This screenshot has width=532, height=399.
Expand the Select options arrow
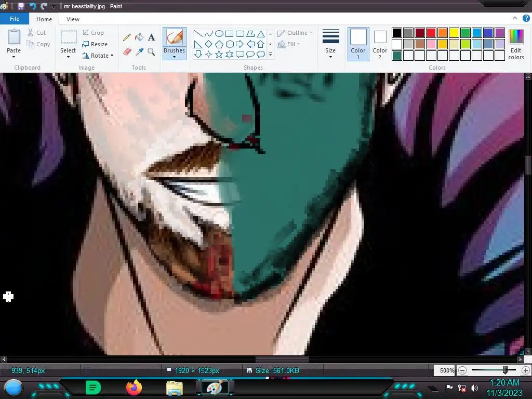click(68, 57)
